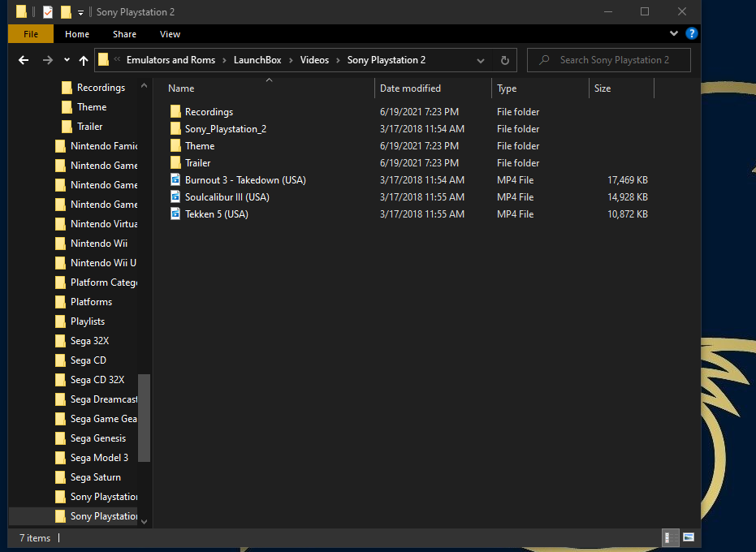Open Sega CD in the navigation tree
756x552 pixels.
click(x=89, y=360)
